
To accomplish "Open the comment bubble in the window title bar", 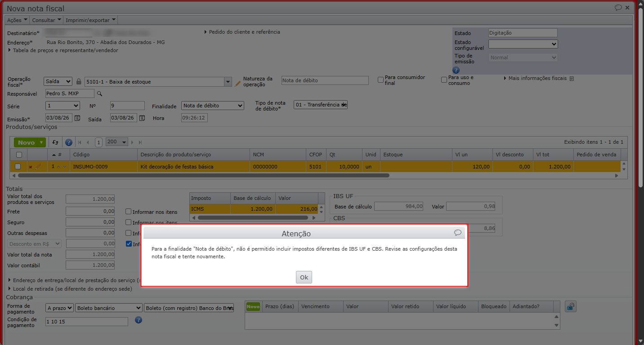I will pyautogui.click(x=618, y=8).
